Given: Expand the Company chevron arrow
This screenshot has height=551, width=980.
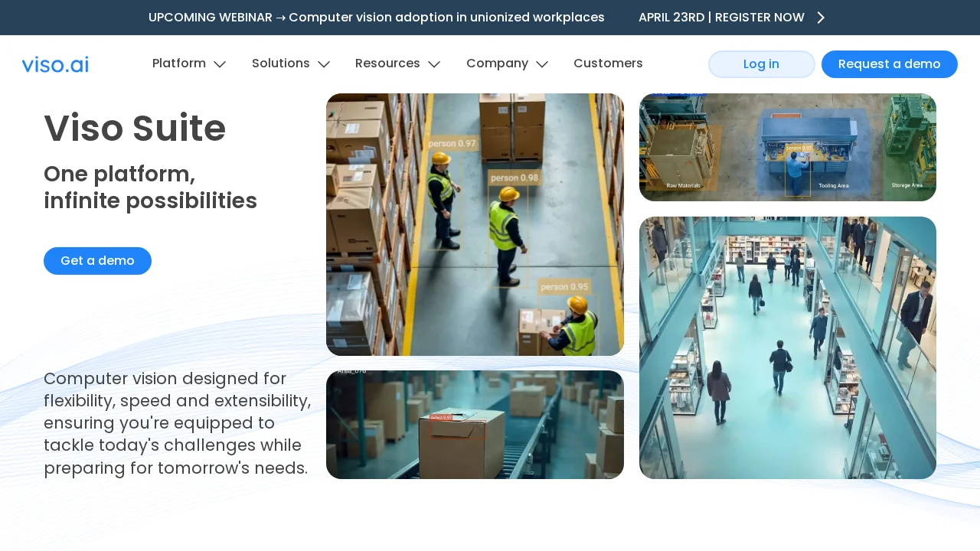Looking at the screenshot, I should tap(542, 64).
